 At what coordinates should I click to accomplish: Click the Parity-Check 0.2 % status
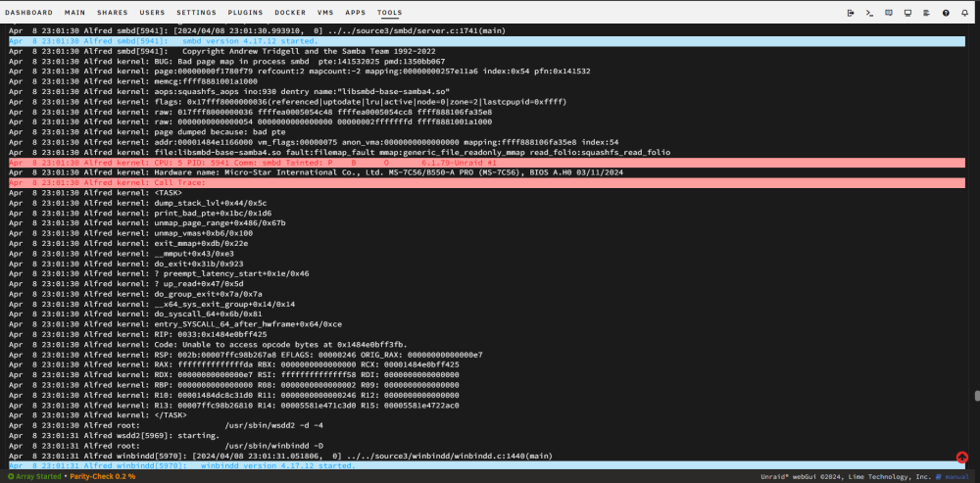[103, 477]
